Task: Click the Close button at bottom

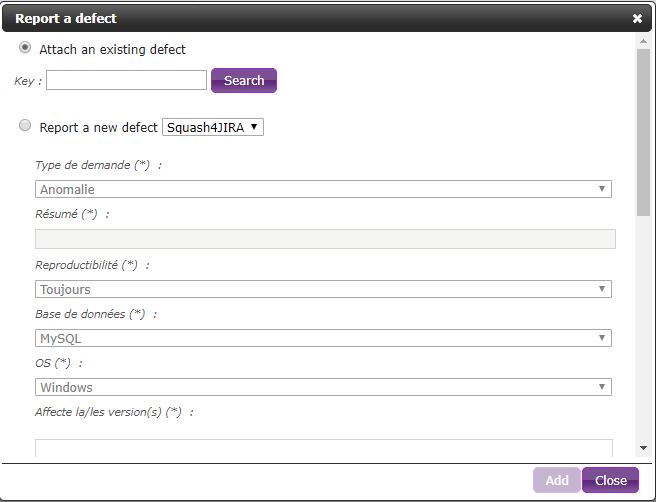Action: [610, 480]
